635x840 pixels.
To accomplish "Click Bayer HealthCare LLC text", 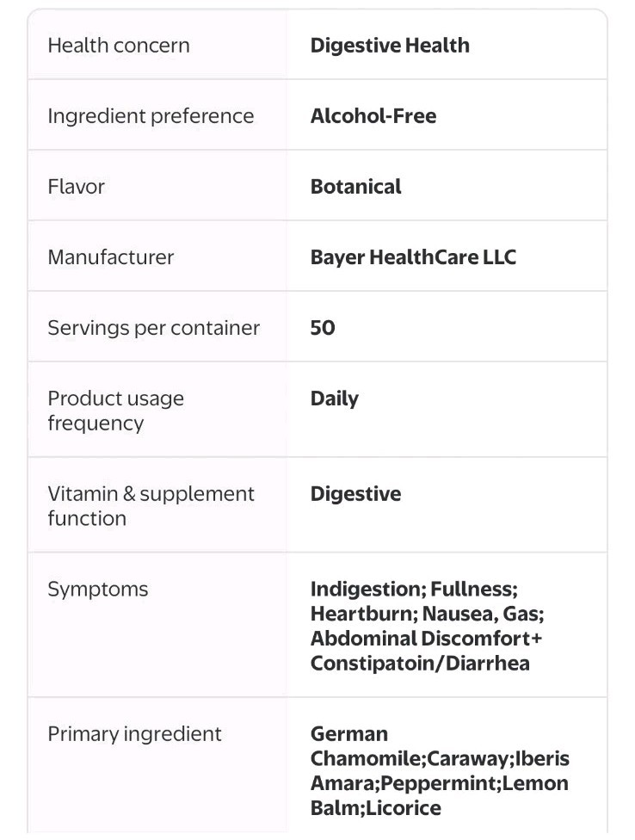I will coord(413,257).
